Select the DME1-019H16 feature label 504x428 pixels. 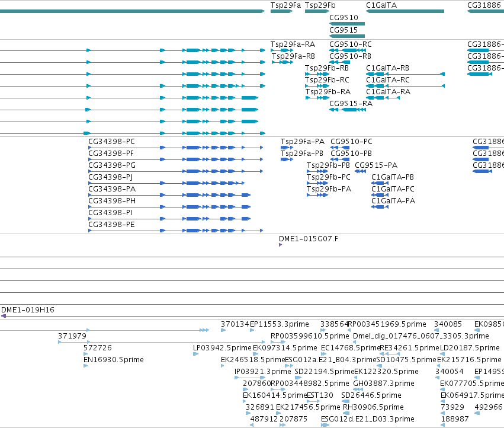pyautogui.click(x=28, y=310)
